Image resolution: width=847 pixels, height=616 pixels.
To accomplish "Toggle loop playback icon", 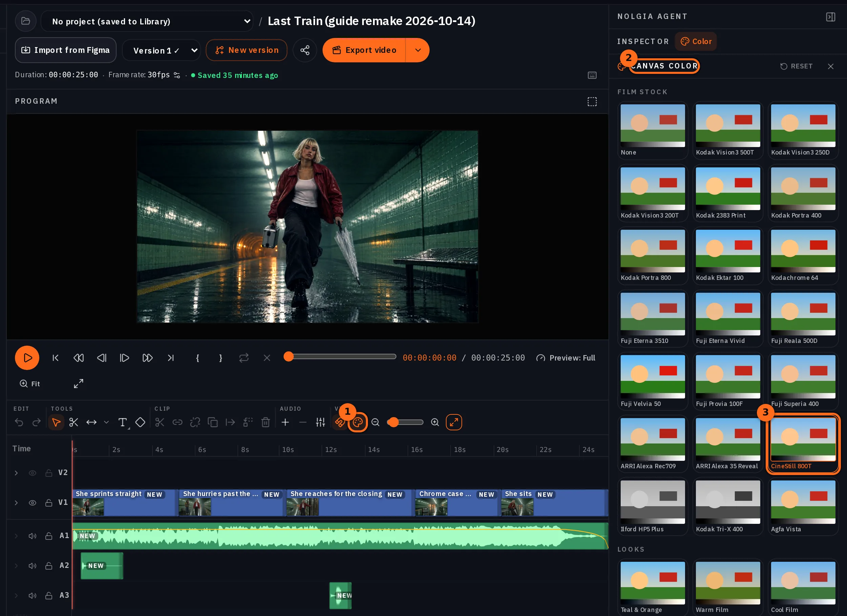I will (244, 358).
